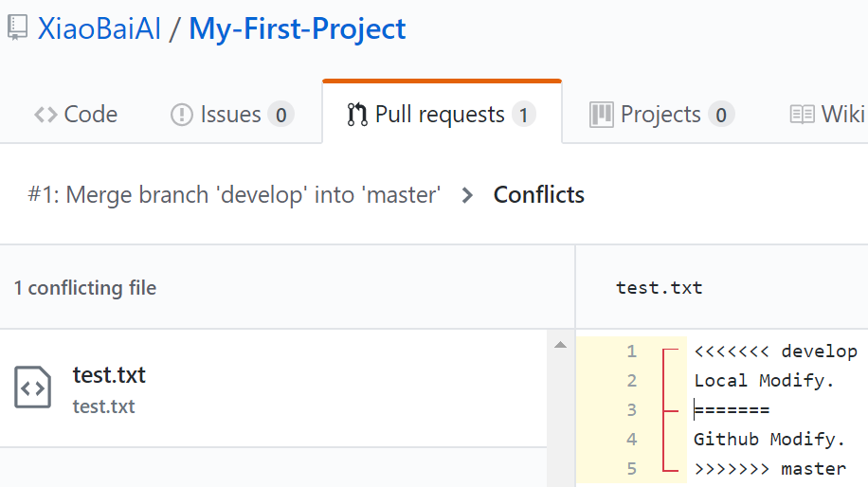This screenshot has width=868, height=487.
Task: Go to the Wiki tab
Action: point(841,115)
